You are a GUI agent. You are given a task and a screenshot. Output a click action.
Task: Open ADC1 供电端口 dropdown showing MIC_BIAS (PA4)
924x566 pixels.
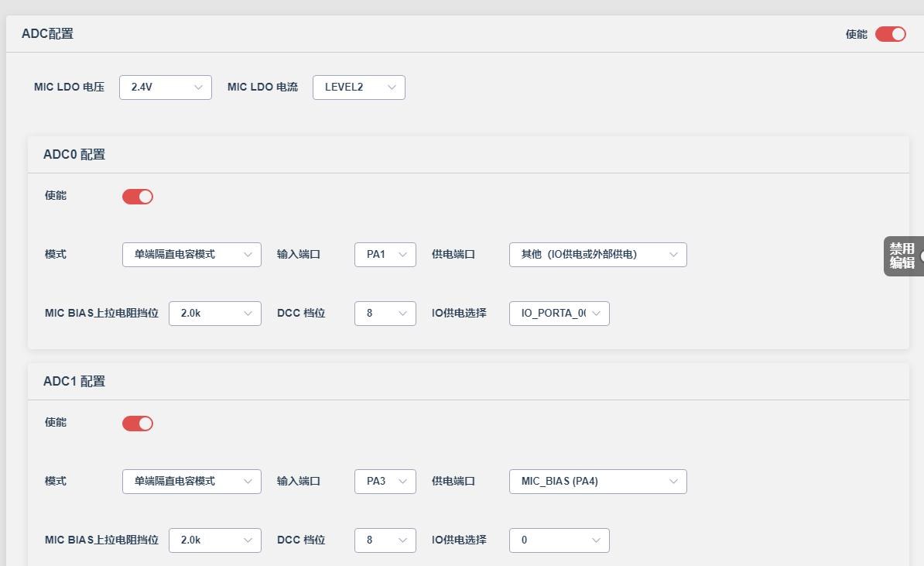[598, 482]
